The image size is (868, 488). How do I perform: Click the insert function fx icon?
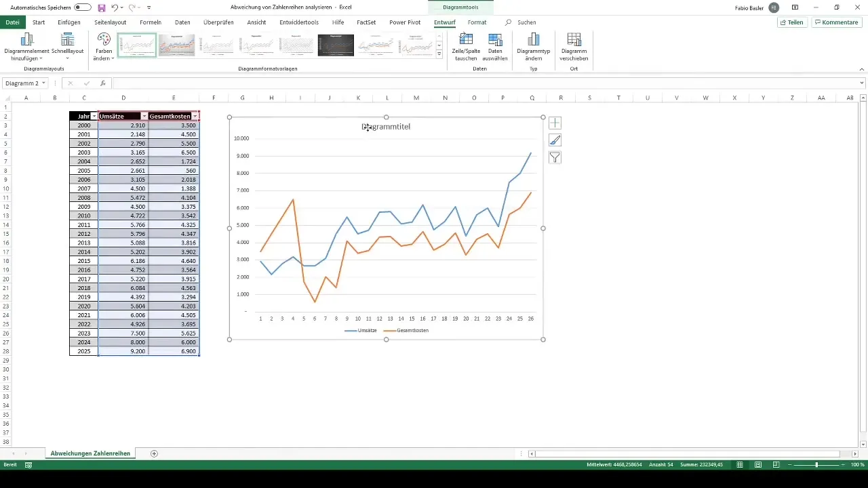[103, 83]
